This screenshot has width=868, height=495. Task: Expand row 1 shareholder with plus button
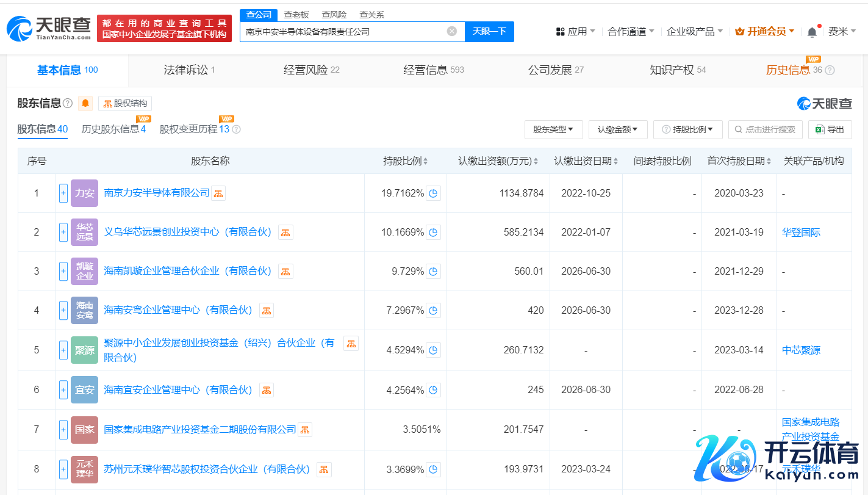coord(63,193)
